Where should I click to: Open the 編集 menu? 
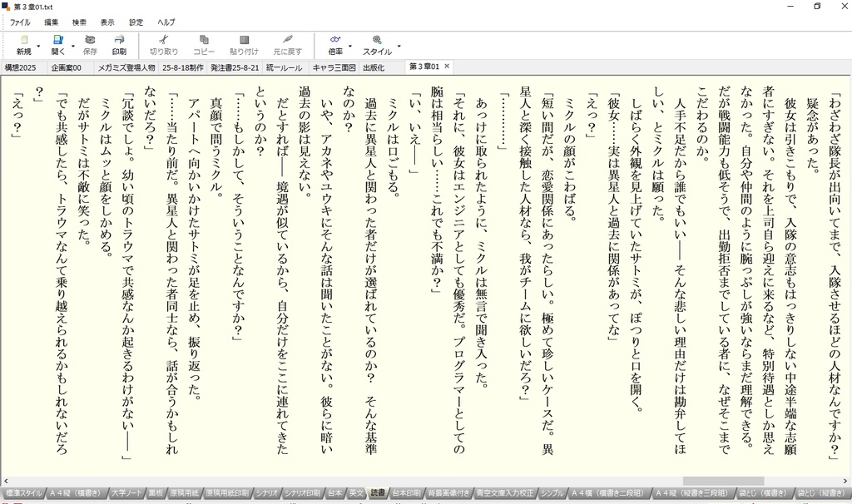pos(51,22)
